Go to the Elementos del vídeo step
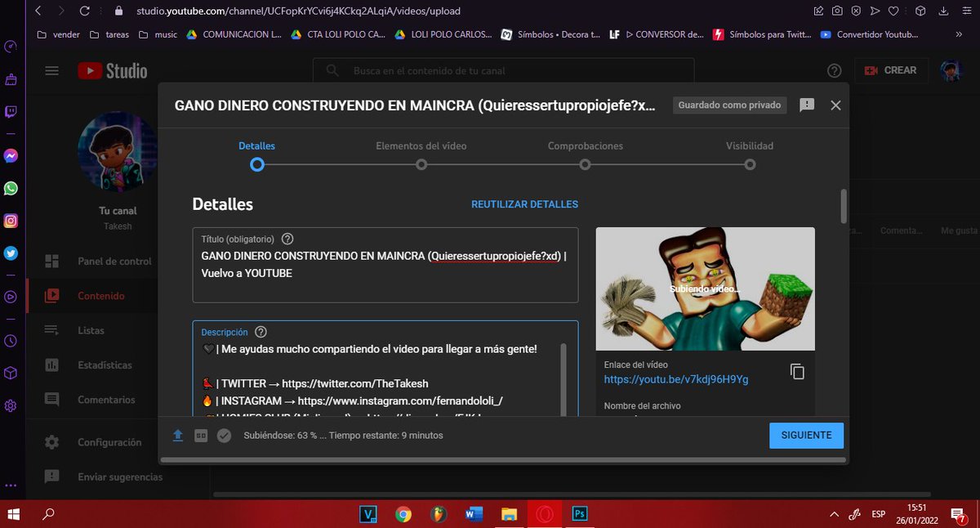 421,155
